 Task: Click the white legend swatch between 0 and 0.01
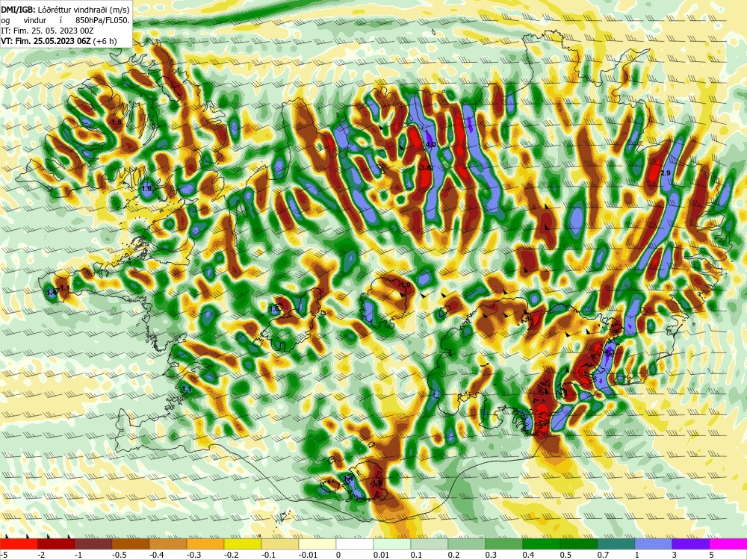click(355, 544)
